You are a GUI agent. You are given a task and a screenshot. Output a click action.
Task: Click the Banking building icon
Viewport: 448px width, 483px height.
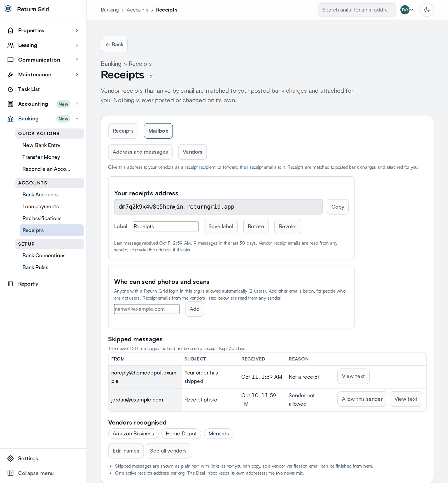(x=11, y=119)
